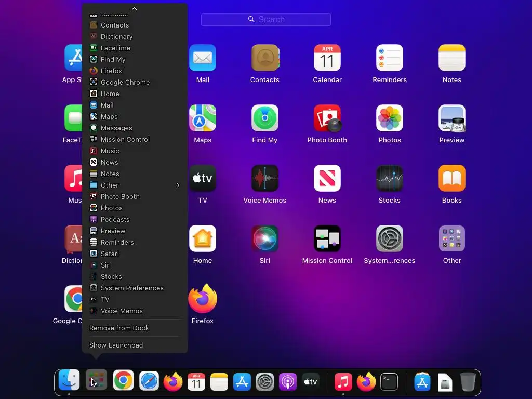Pick TV from the Dock menu
Viewport: 532px width, 399px height.
tap(135, 300)
